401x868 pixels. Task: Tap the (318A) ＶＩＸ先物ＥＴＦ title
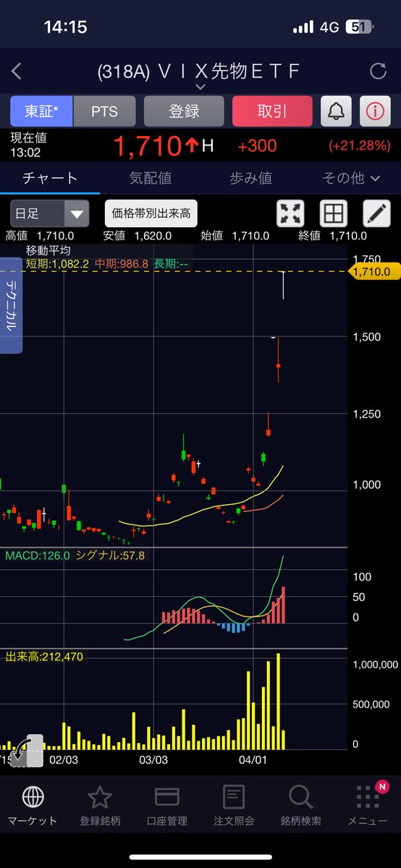point(198,71)
